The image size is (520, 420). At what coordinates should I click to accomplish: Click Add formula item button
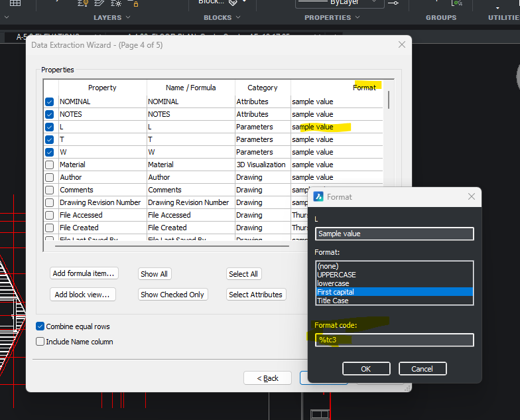tap(84, 274)
